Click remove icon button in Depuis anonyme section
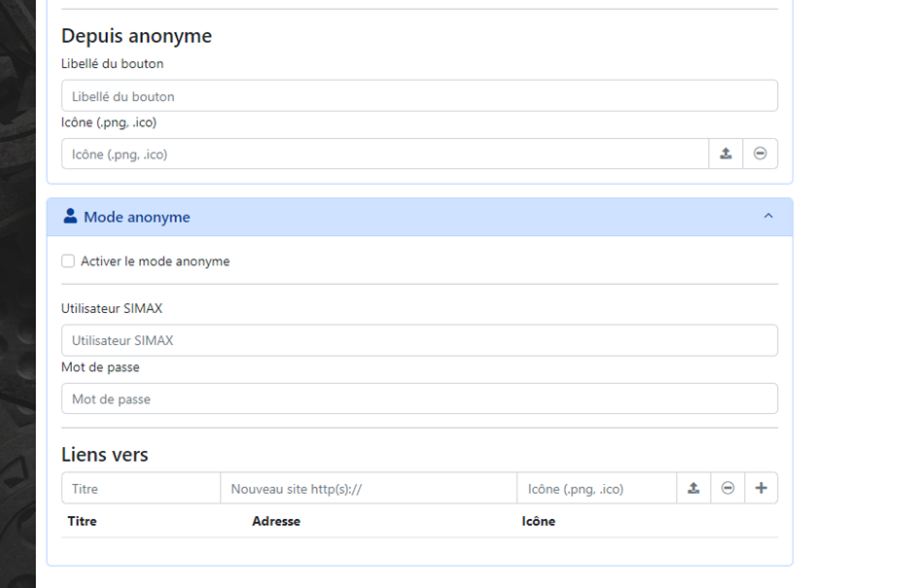The width and height of the screenshot is (919, 588). tap(760, 154)
